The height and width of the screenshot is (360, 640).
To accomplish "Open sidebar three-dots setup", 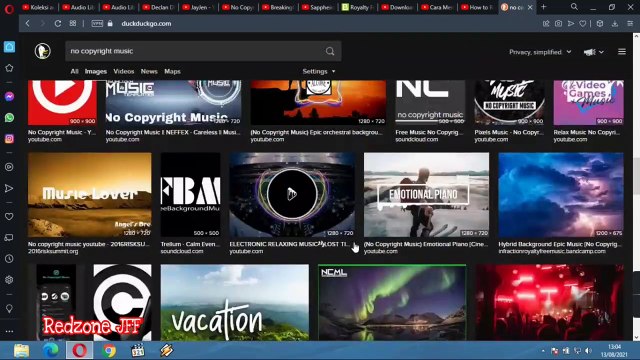I will point(9,331).
